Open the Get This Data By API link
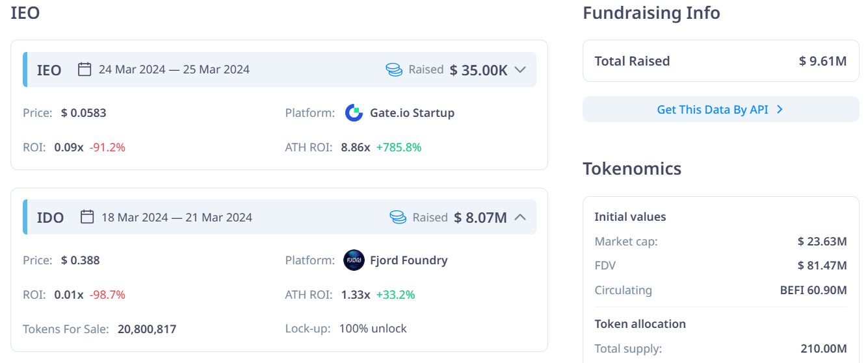This screenshot has height=363, width=868. point(712,110)
